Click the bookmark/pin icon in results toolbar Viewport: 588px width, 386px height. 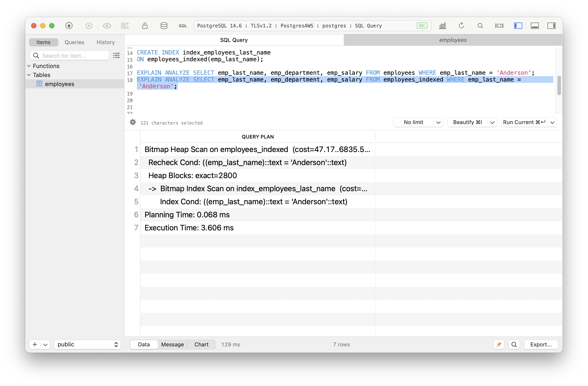coord(498,344)
